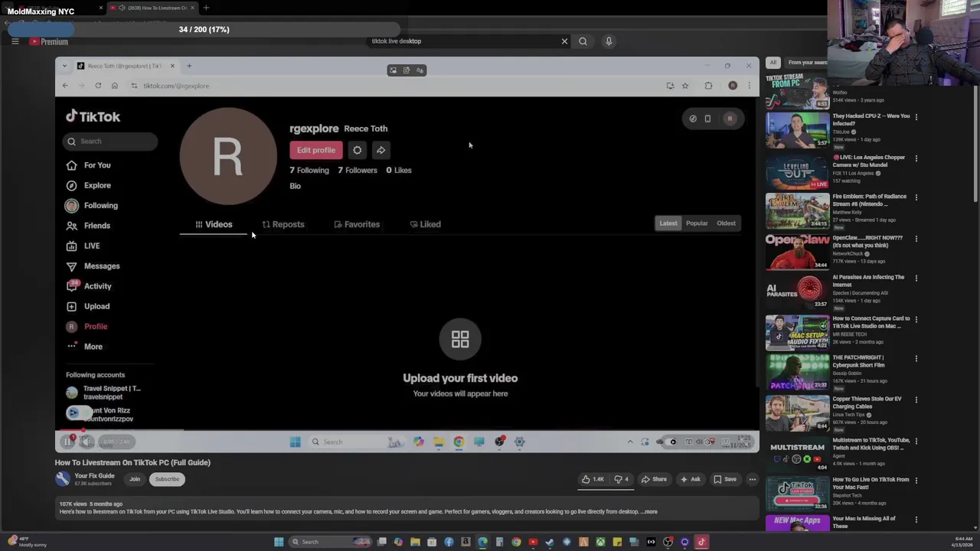980x551 pixels.
Task: Open menu for 'Copper Thieves Stole' video
Action: click(916, 399)
